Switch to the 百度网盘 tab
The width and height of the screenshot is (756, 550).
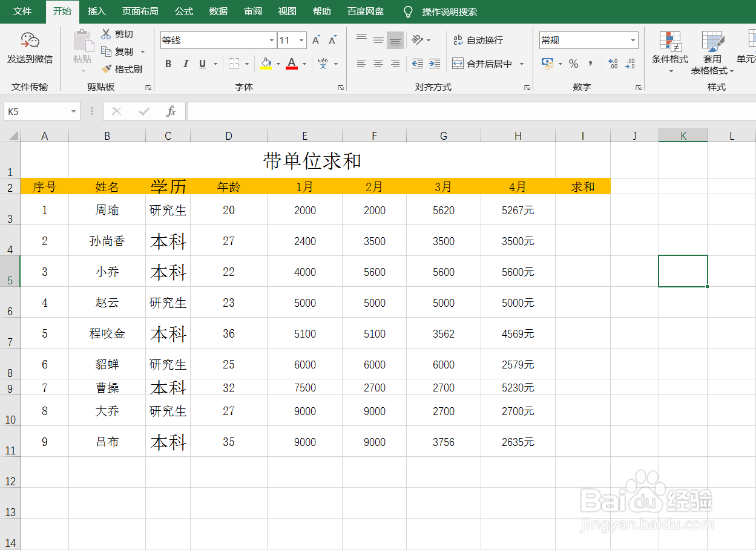pyautogui.click(x=366, y=11)
